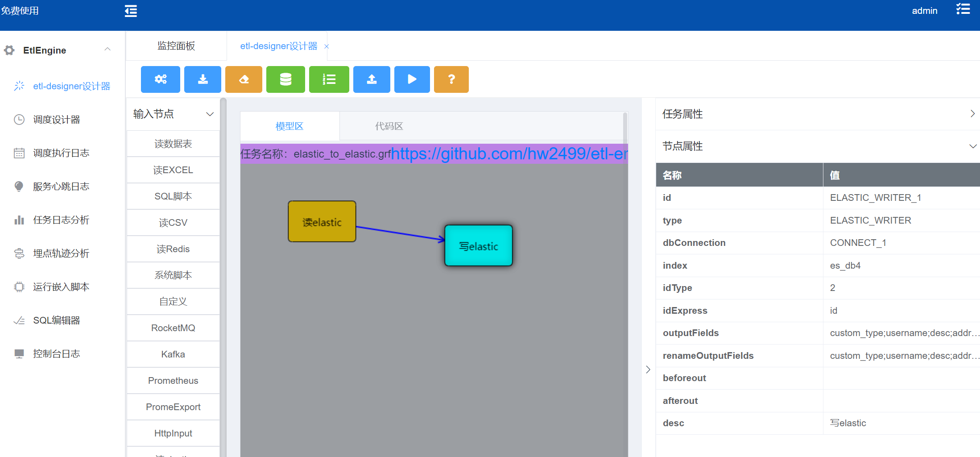Click the bar chart icon beside 任务日志分析
The height and width of the screenshot is (457, 980).
click(19, 220)
